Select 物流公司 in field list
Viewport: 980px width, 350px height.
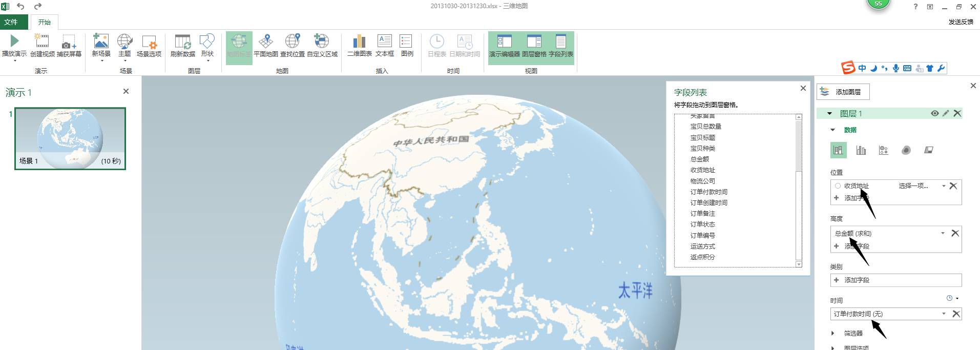702,181
